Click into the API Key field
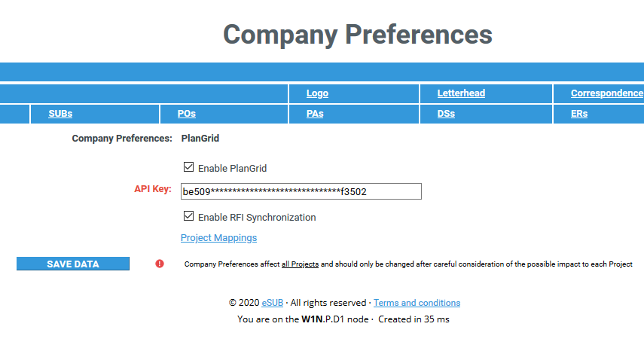This screenshot has width=644, height=351. tap(301, 191)
